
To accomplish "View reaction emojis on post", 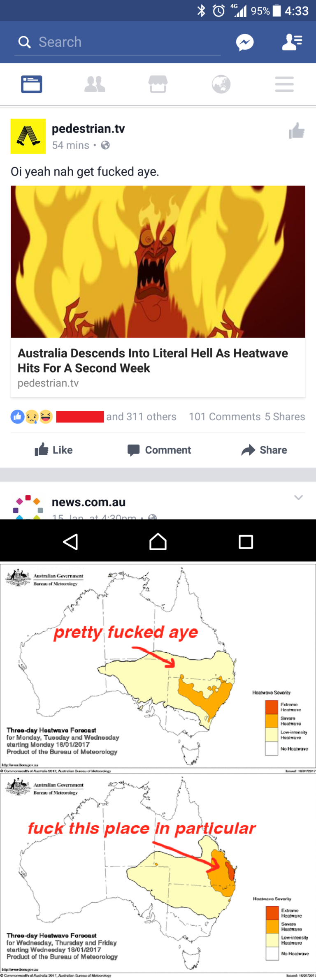I will tap(32, 417).
